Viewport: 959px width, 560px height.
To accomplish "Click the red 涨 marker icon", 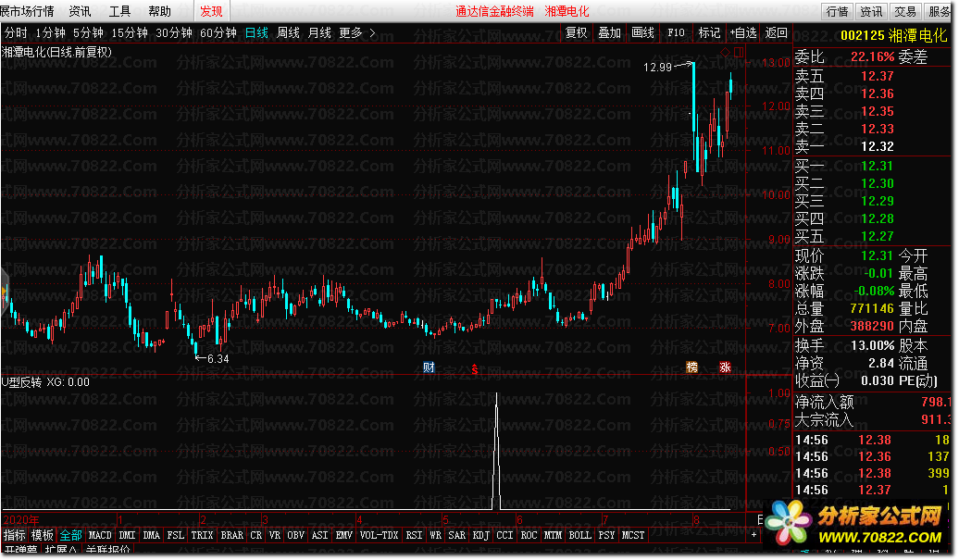I will tap(725, 367).
